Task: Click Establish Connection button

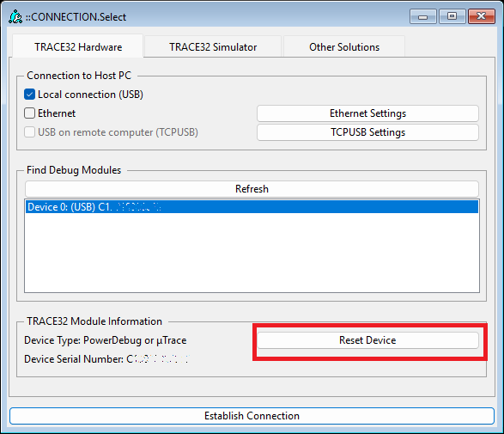Action: pos(252,416)
